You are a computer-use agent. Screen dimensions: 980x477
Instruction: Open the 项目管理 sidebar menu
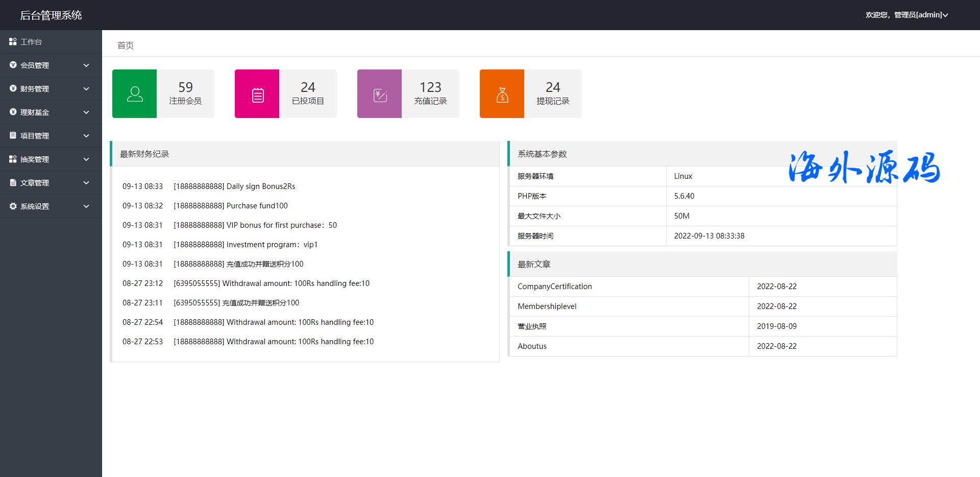click(x=35, y=136)
